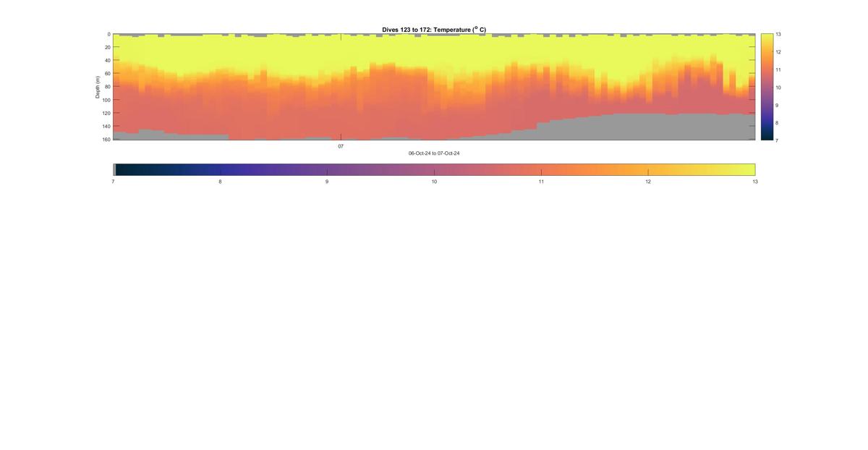This screenshot has height=450, width=868.
Task: Click the depth axis tick label "60"
Action: click(107, 73)
